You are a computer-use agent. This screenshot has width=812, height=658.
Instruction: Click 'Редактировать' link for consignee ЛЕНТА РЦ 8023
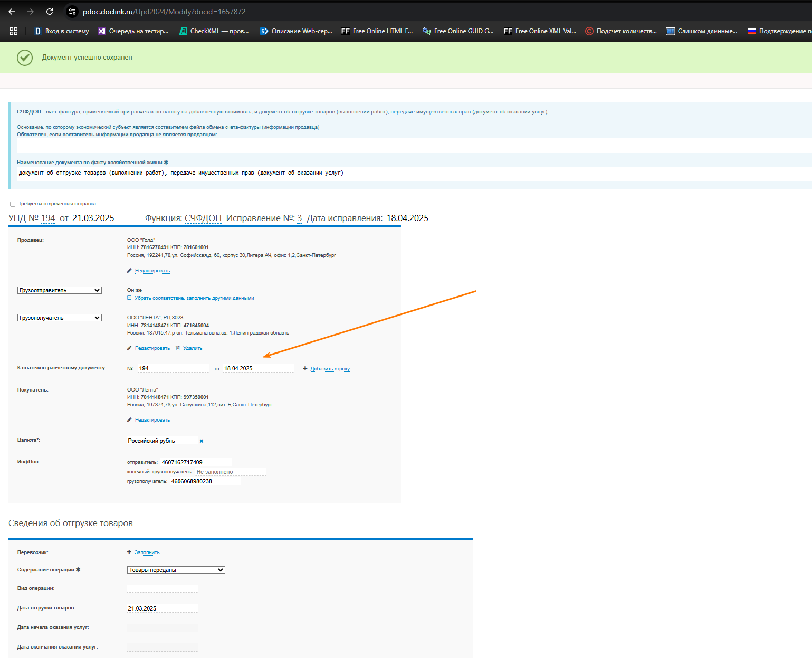click(152, 348)
